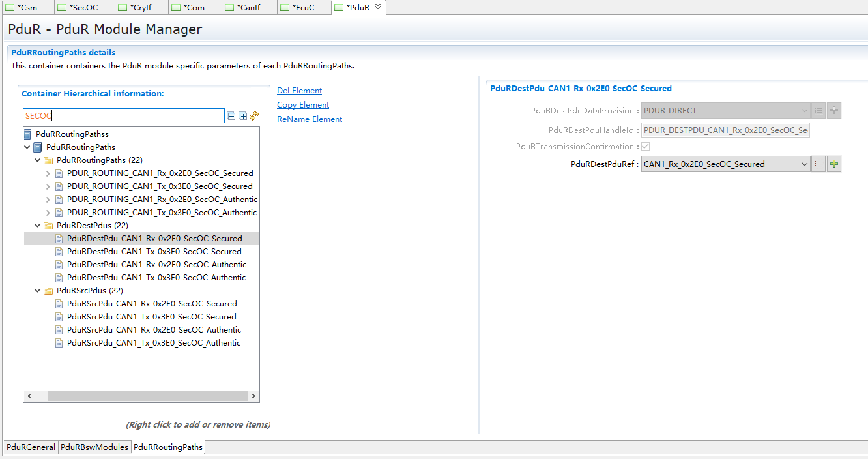Collapse the PduRDestPdus (22) folder
Image resolution: width=868 pixels, height=459 pixels.
[x=38, y=226]
